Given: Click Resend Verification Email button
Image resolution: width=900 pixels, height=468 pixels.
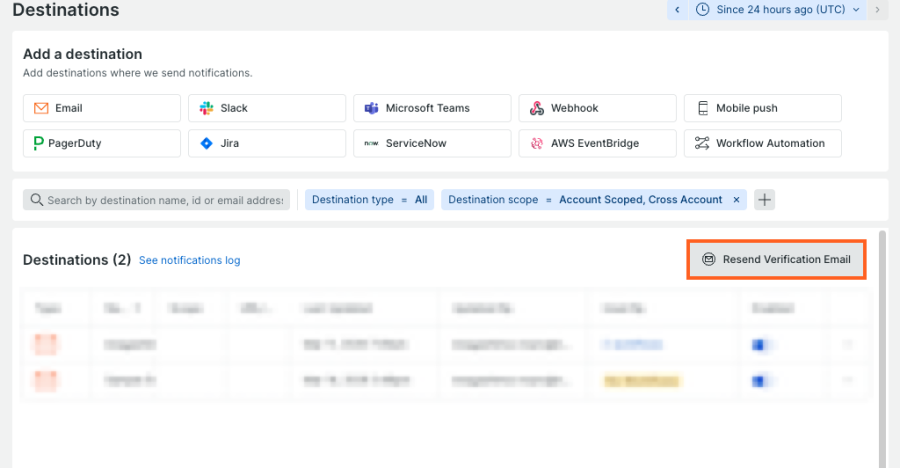Looking at the screenshot, I should pyautogui.click(x=777, y=260).
